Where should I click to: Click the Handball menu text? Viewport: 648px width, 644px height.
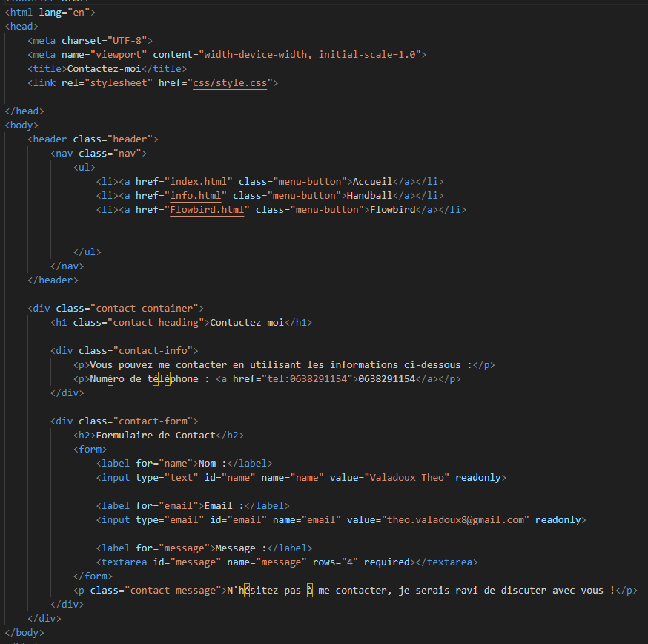(369, 196)
